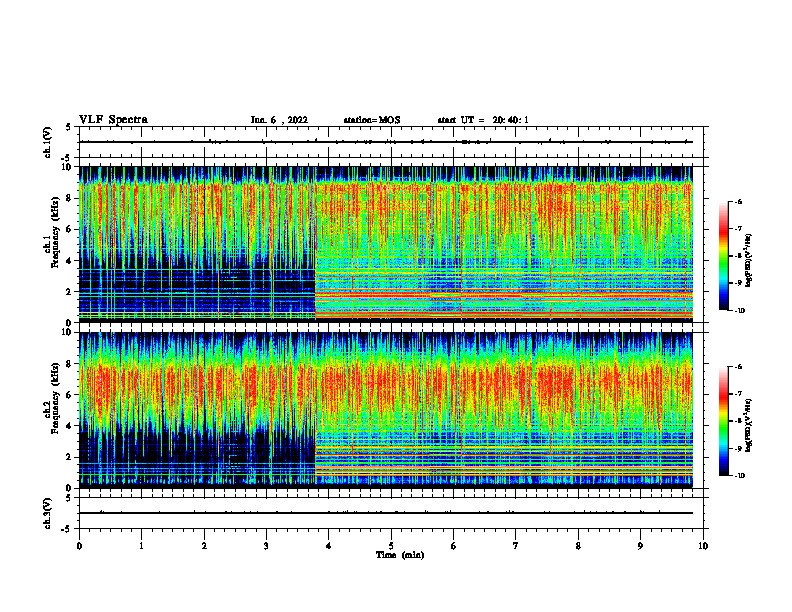Image resolution: width=792 pixels, height=612 pixels.
Task: Click the ch.3 voltage waveform trace
Action: tap(385, 513)
